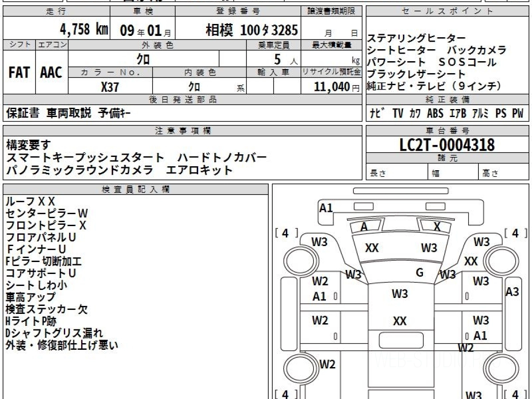Select the クロ value under 内装色
The height and width of the screenshot is (399, 532).
point(194,86)
